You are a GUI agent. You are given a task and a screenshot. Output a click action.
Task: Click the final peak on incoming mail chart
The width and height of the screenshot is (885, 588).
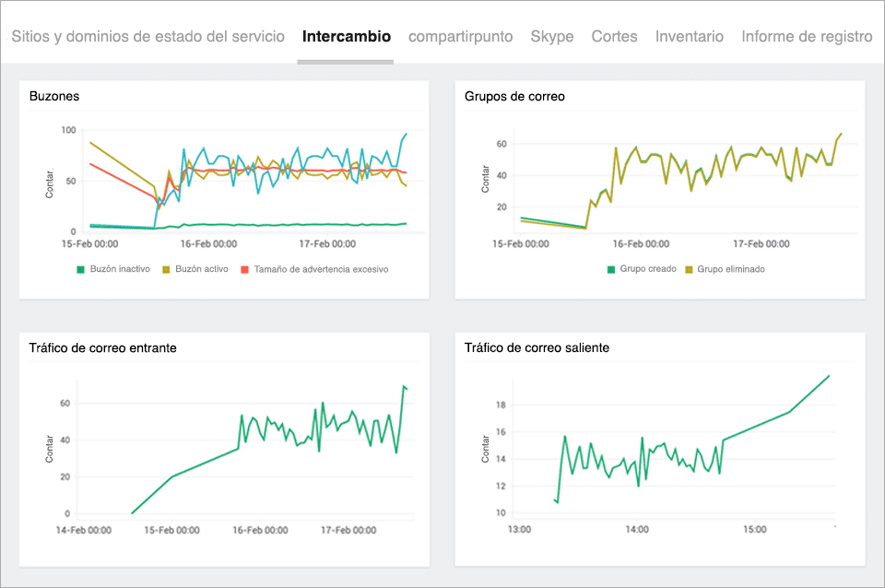[x=405, y=387]
